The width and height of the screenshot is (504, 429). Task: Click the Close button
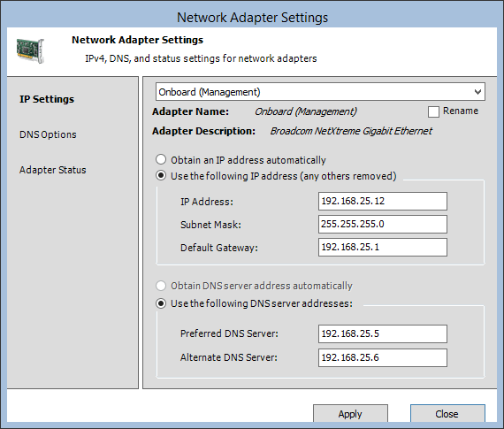tap(447, 414)
